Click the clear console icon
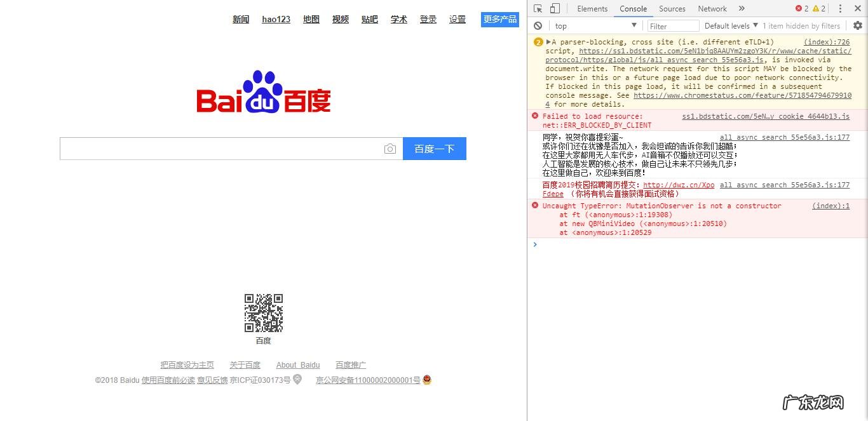Screen dimensions: 868x421 pos(538,25)
